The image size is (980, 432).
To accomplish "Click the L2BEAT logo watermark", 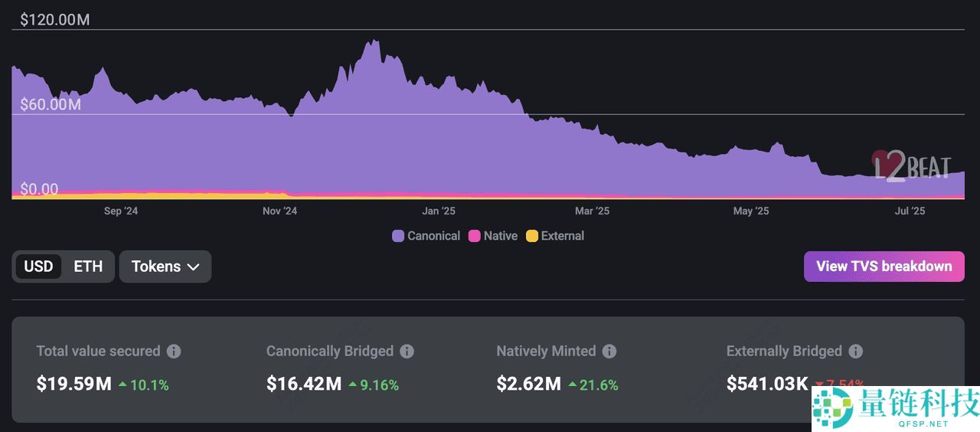I will pos(911,165).
